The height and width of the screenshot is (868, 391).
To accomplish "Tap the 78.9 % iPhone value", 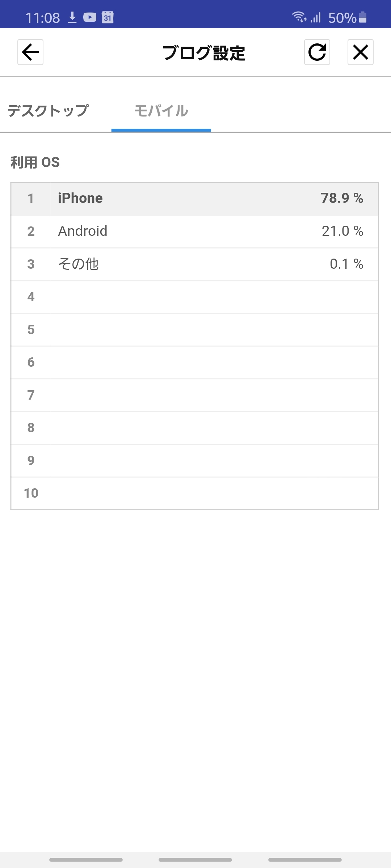I will point(342,198).
